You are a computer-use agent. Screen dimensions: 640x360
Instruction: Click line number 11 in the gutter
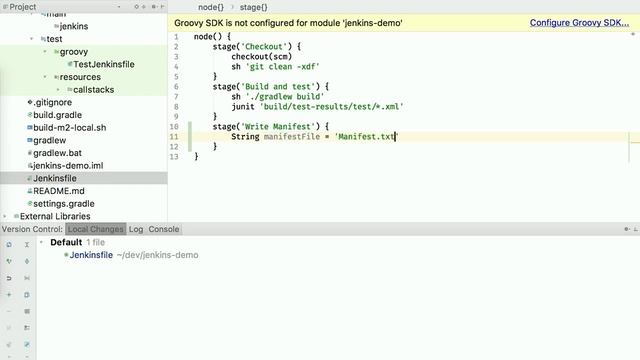pyautogui.click(x=174, y=137)
